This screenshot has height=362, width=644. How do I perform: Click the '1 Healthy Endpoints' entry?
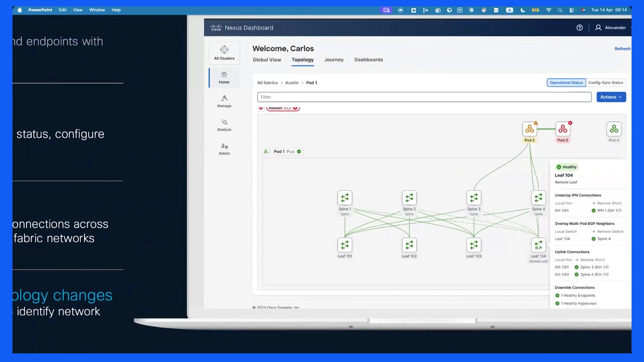[575, 296]
